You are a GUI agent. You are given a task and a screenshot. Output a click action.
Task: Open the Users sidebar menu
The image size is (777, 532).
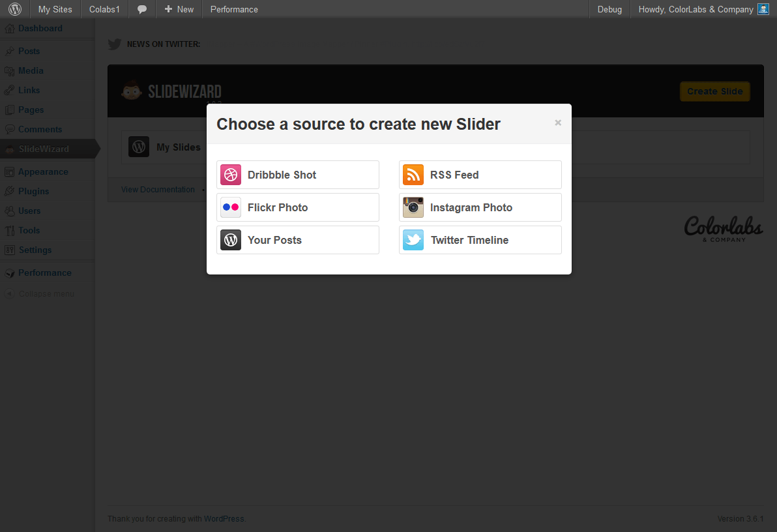[x=29, y=211]
